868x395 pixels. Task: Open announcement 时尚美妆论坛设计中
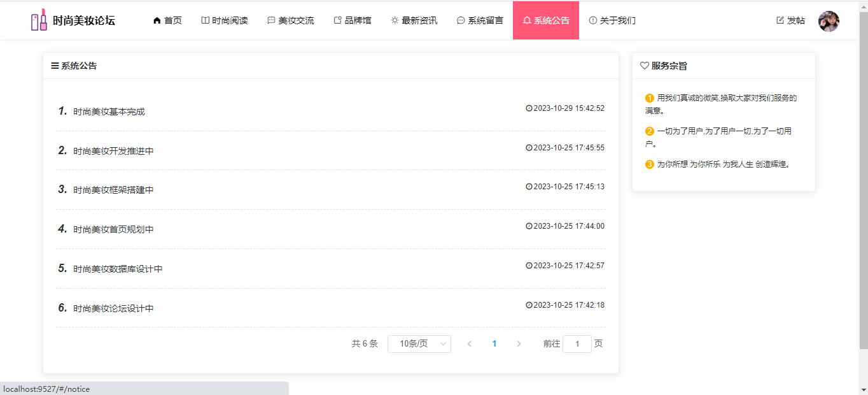coord(113,308)
